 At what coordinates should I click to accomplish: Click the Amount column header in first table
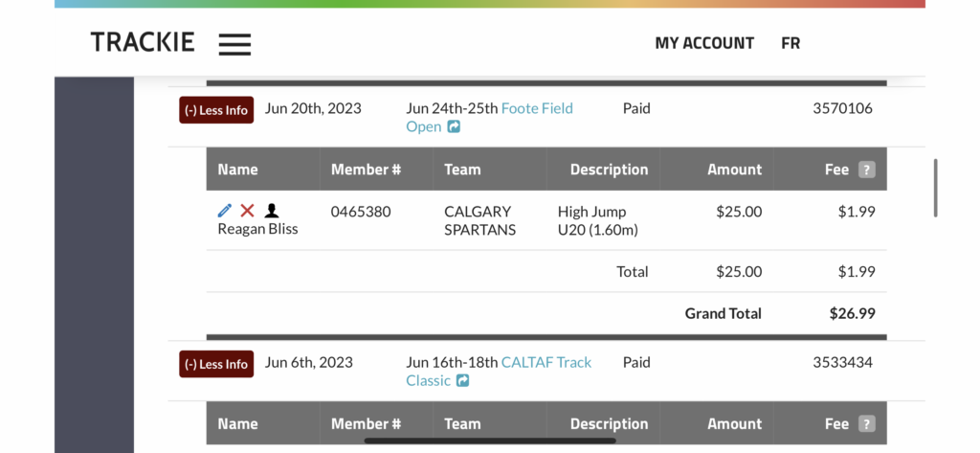(734, 170)
